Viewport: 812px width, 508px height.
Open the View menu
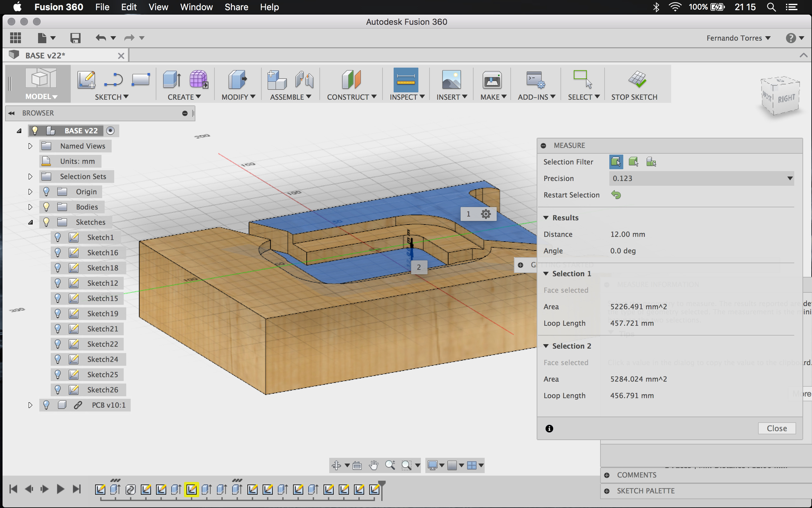[158, 7]
